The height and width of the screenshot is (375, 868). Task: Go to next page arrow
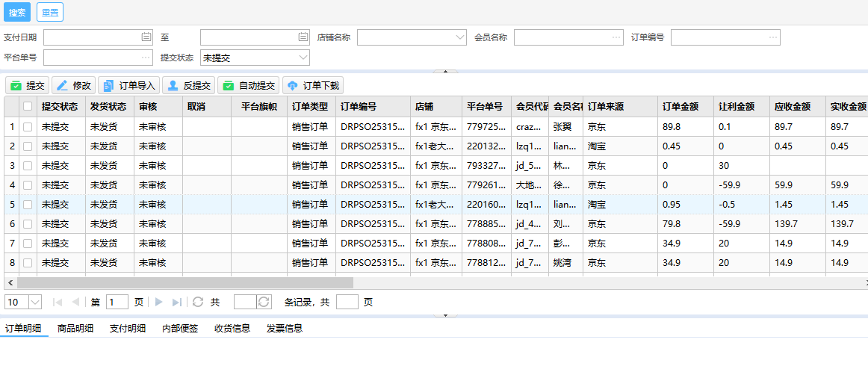pyautogui.click(x=158, y=302)
